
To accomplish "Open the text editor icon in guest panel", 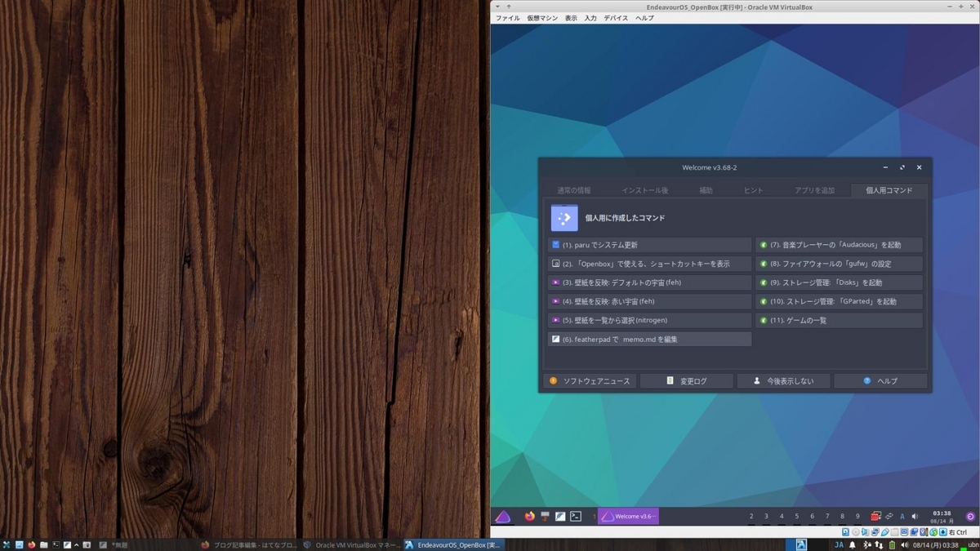I will point(560,516).
